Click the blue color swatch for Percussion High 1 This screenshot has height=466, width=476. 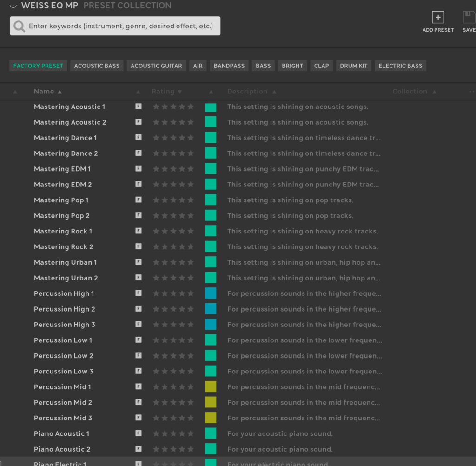coord(211,293)
